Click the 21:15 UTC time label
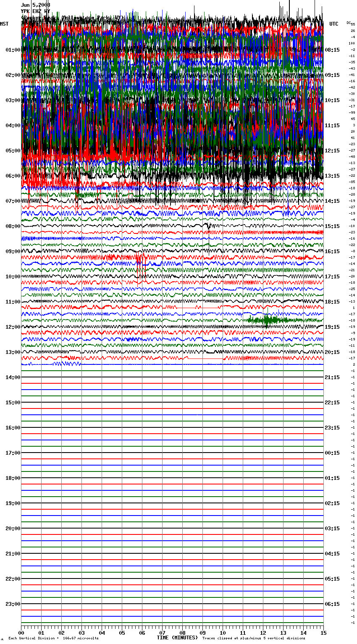The height and width of the screenshot is (644, 357). pos(332,377)
